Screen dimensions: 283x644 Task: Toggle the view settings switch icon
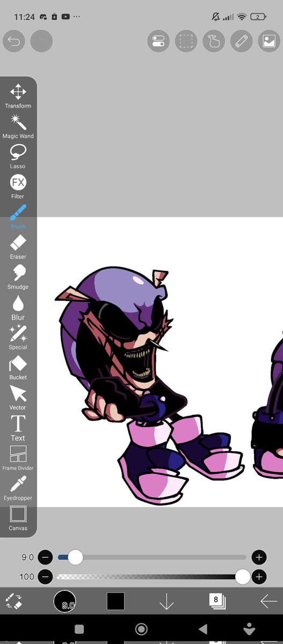tap(158, 42)
